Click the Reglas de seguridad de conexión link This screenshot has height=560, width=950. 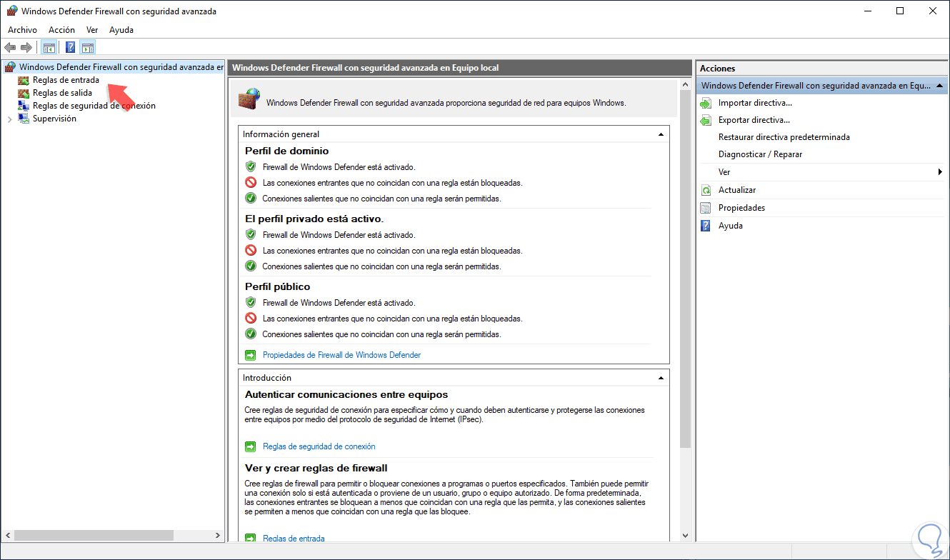pyautogui.click(x=319, y=446)
